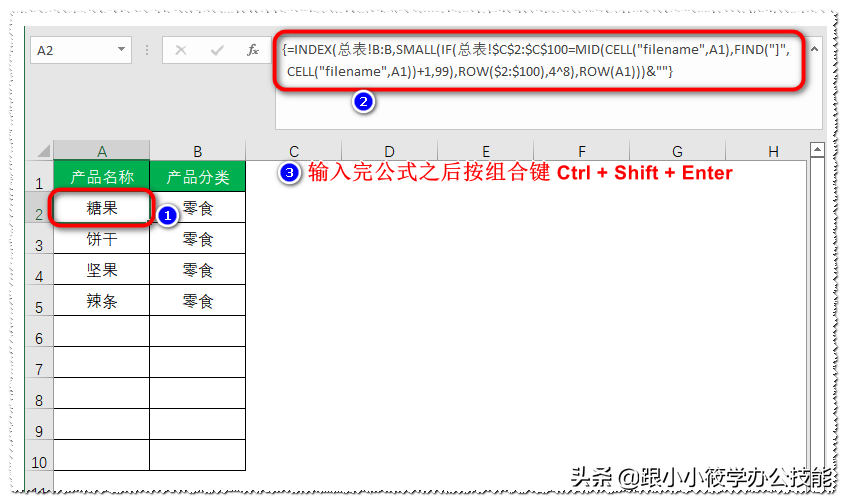The height and width of the screenshot is (503, 847).
Task: Select the 零食 cell beside 辣条
Action: tap(198, 300)
